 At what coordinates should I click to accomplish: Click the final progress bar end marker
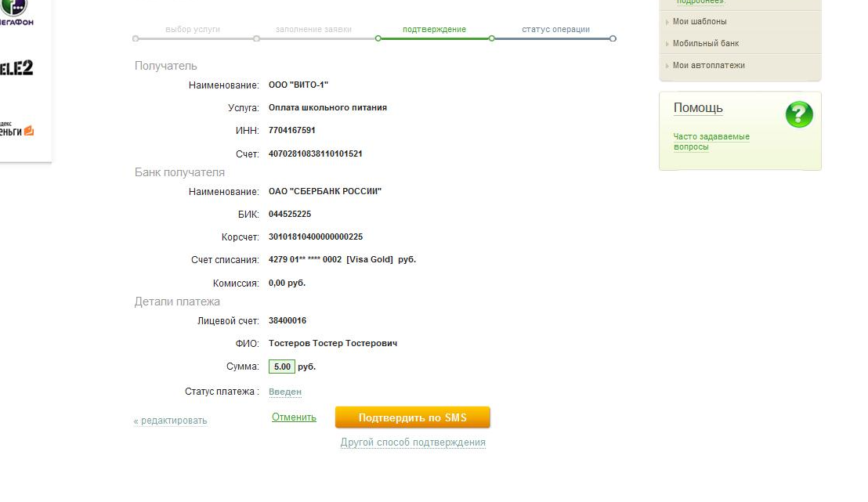(x=613, y=38)
